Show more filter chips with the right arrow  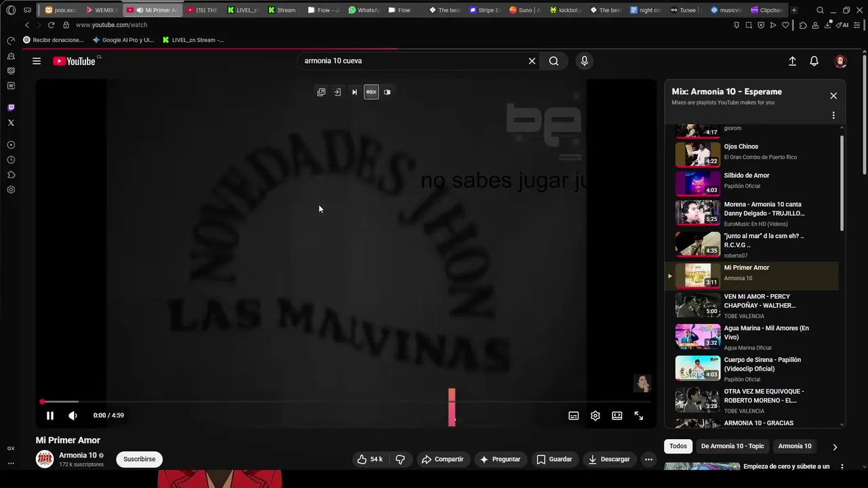coord(835,447)
